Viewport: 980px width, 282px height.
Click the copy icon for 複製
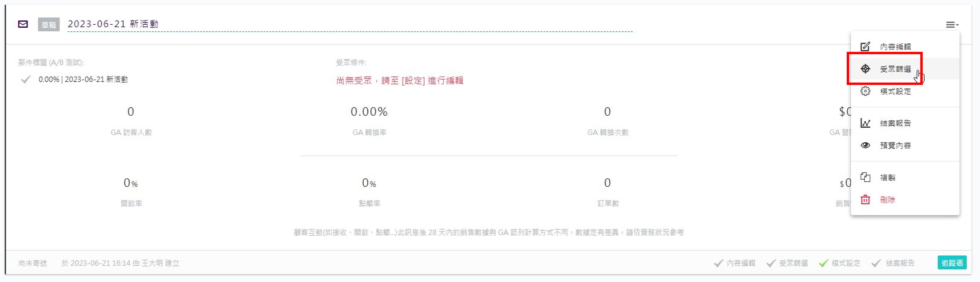click(865, 177)
